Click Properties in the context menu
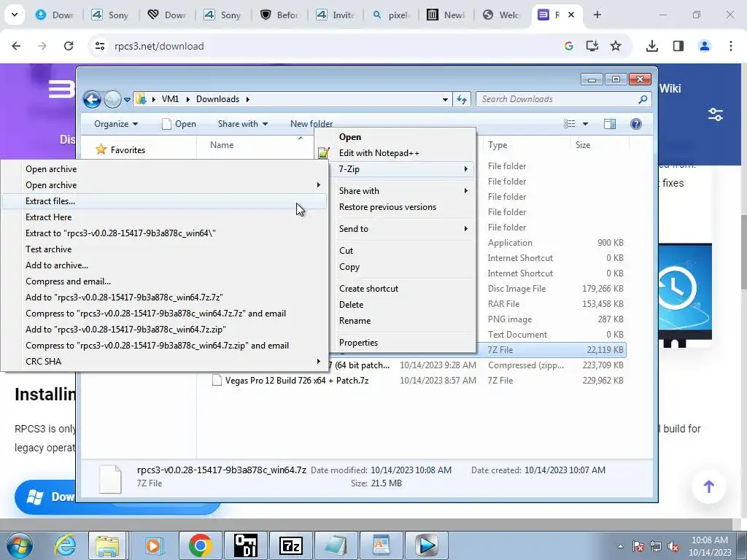The height and width of the screenshot is (560, 747). (403, 343)
